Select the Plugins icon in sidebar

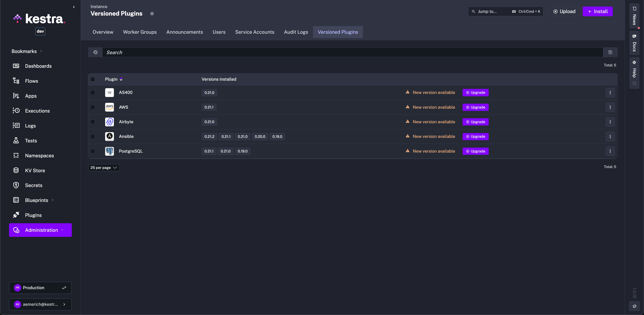[16, 215]
